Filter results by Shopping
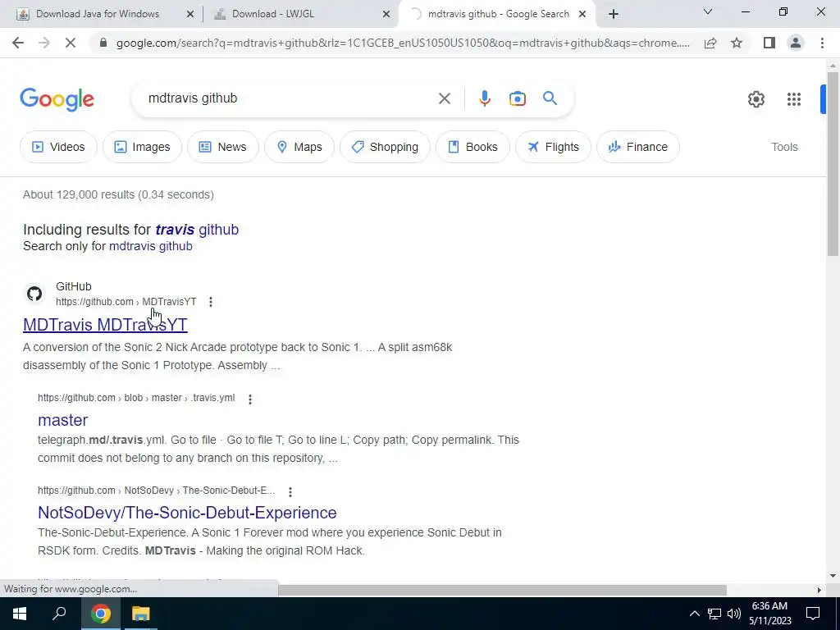 pos(385,147)
